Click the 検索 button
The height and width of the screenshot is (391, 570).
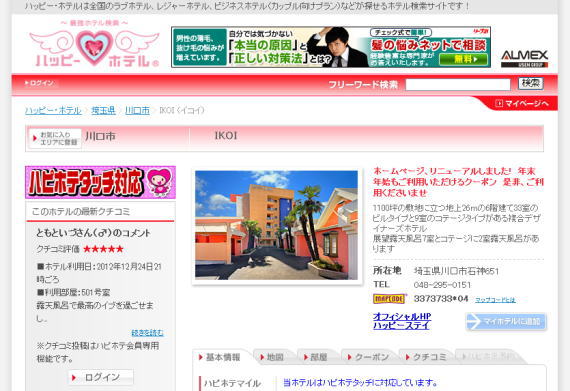pyautogui.click(x=530, y=84)
